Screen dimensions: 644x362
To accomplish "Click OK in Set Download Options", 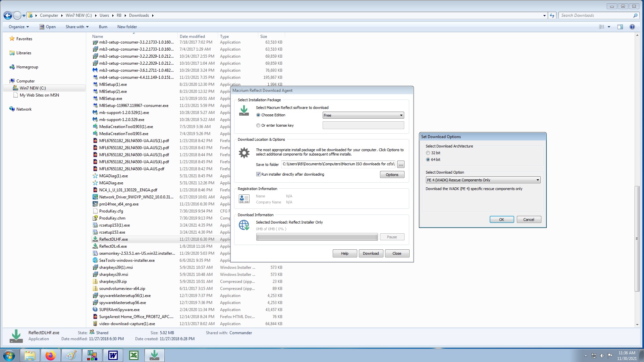I will pos(502,220).
